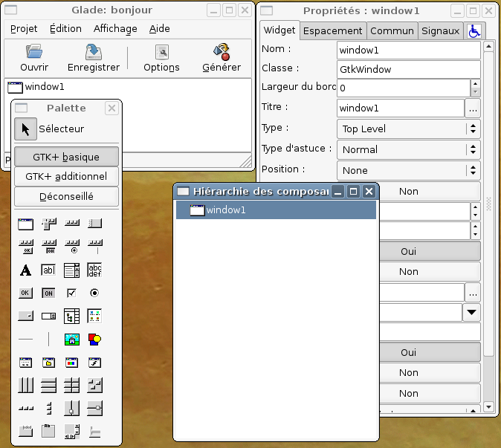Toggle the Sélecteur arrow tool
Viewport: 501px width, 448px height.
click(25, 129)
